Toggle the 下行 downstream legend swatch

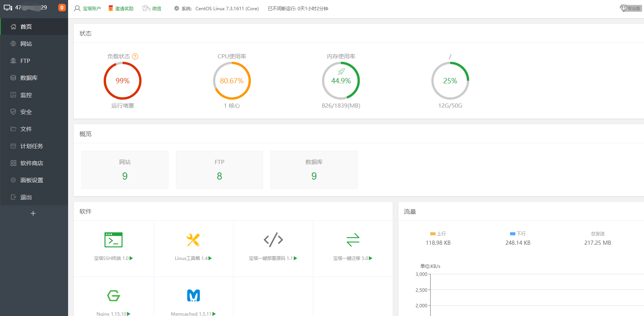coord(513,234)
